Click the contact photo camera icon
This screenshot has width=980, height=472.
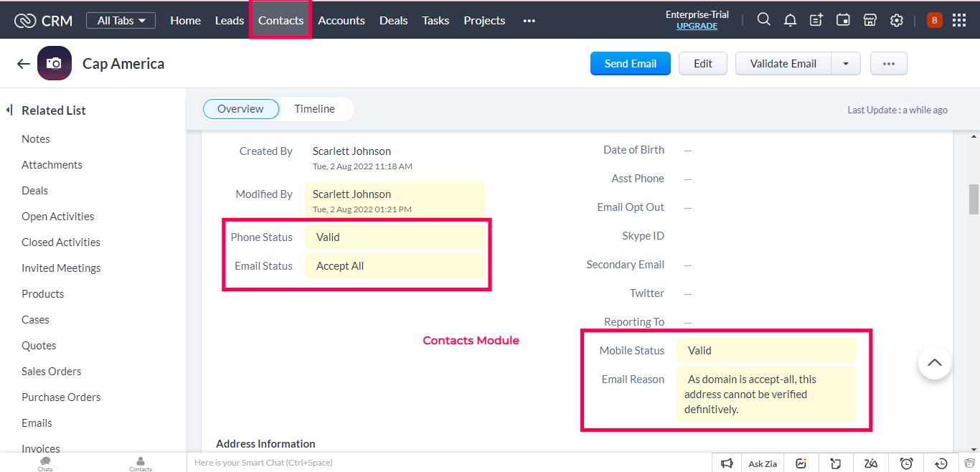[55, 63]
